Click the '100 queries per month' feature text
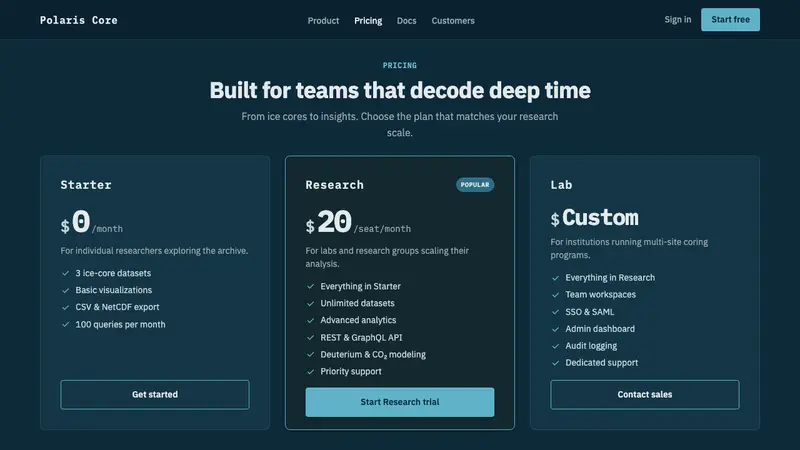800x450 pixels. 120,324
